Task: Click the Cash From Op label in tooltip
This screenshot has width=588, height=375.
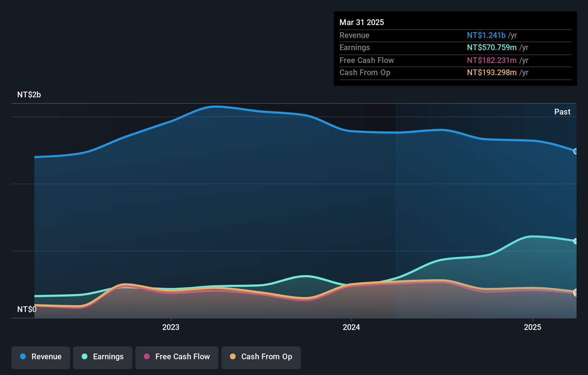Action: click(x=365, y=72)
